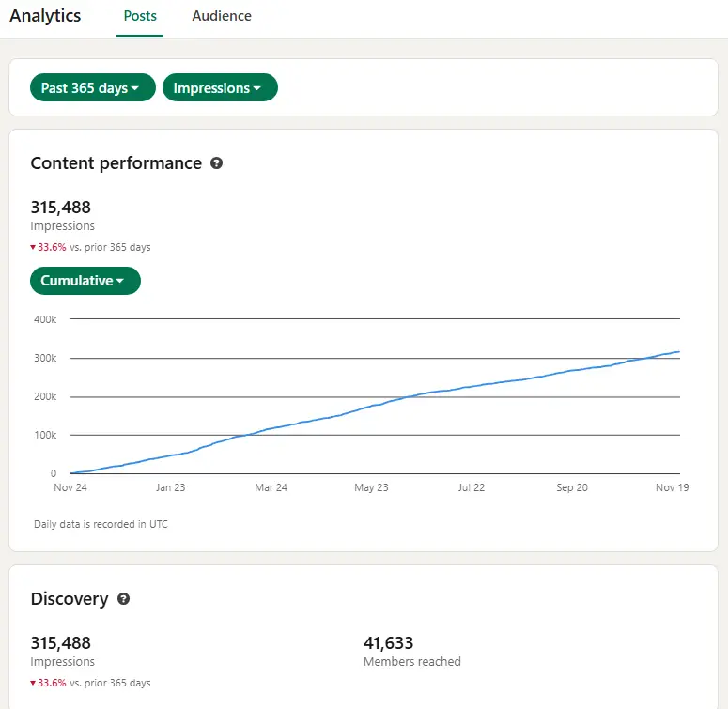Click the Nov 24 x-axis label
Screen dimensions: 728x709
coord(70,488)
